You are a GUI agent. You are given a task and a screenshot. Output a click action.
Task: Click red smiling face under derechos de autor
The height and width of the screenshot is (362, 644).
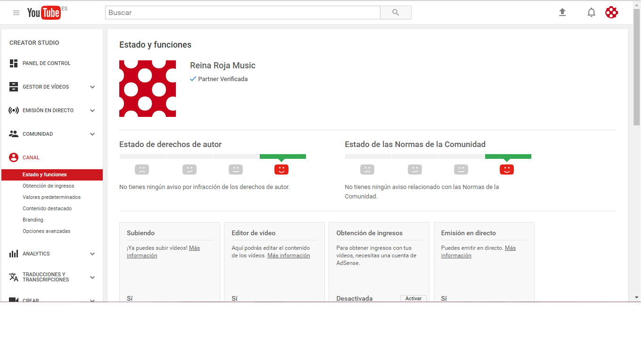pyautogui.click(x=281, y=170)
